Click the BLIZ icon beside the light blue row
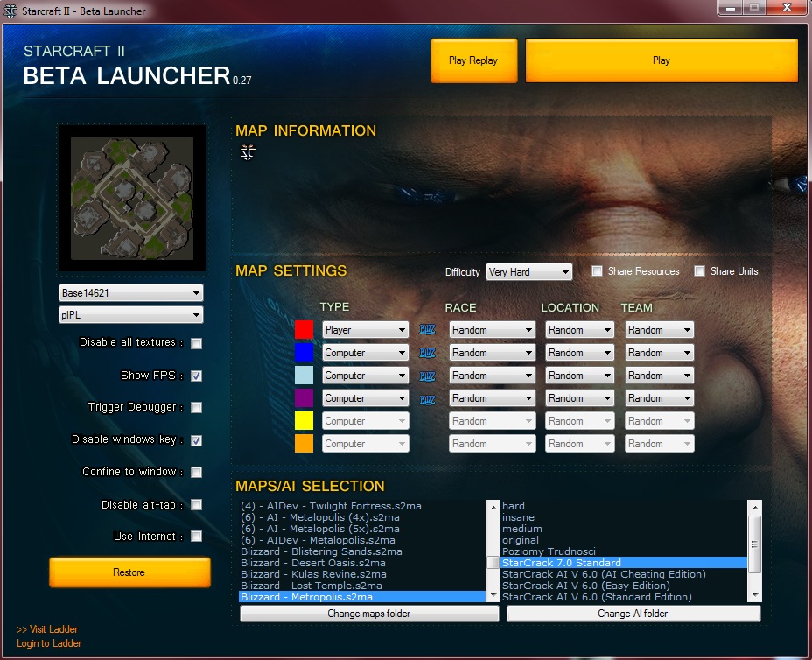This screenshot has height=660, width=812. 427,376
